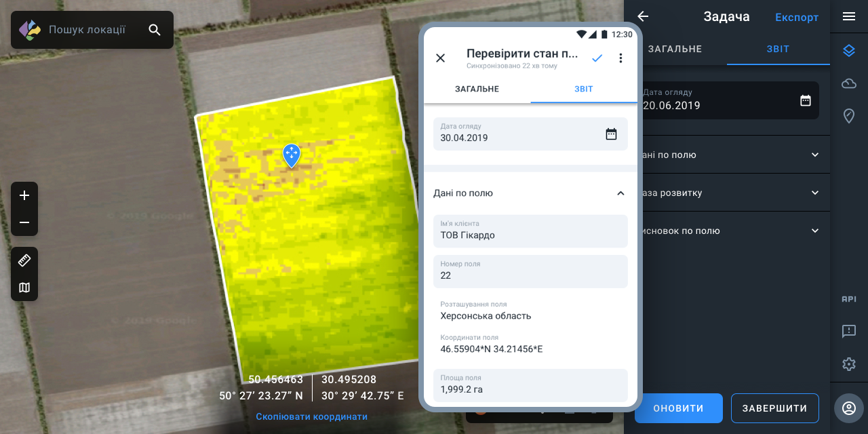868x434 pixels.
Task: Click the ОНОВИТИ button
Action: [x=679, y=408]
